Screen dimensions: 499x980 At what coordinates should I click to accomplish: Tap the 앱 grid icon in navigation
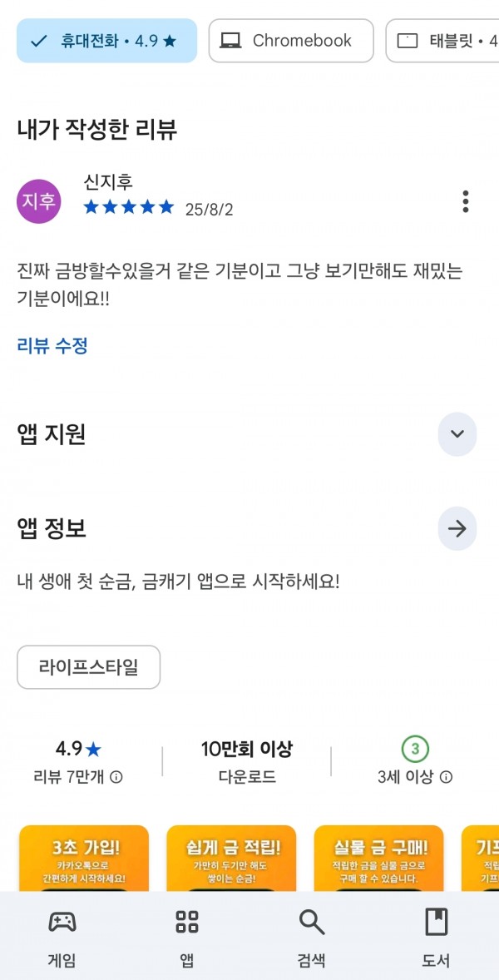pyautogui.click(x=187, y=922)
